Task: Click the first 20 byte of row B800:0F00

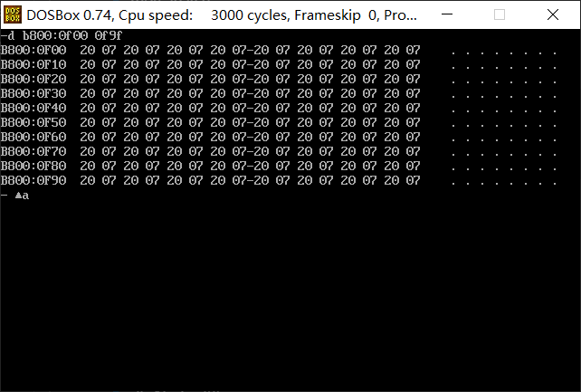Action: click(88, 50)
